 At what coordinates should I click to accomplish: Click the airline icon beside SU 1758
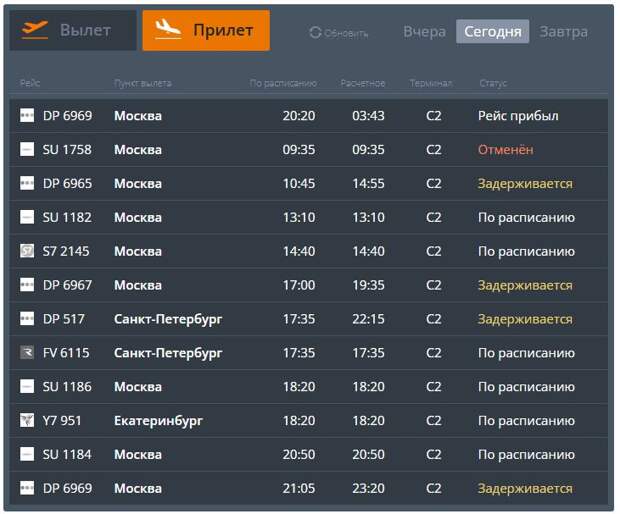(x=27, y=150)
